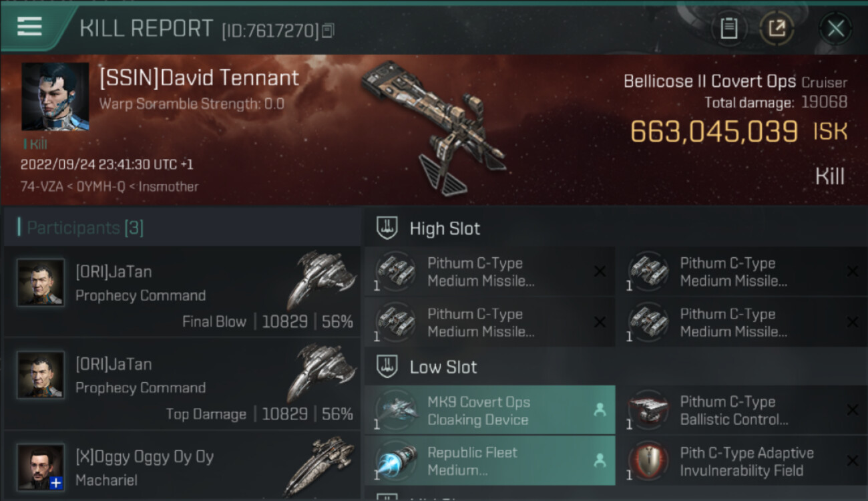Screen dimensions: 868x501
Task: Select the Republic Fleet Medium module icon
Action: pyautogui.click(x=397, y=461)
